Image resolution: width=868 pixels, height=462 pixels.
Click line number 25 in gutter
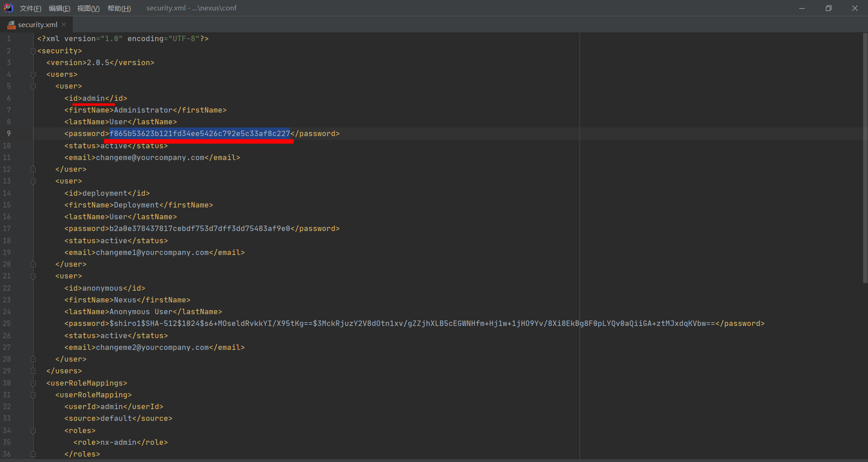[x=7, y=323]
